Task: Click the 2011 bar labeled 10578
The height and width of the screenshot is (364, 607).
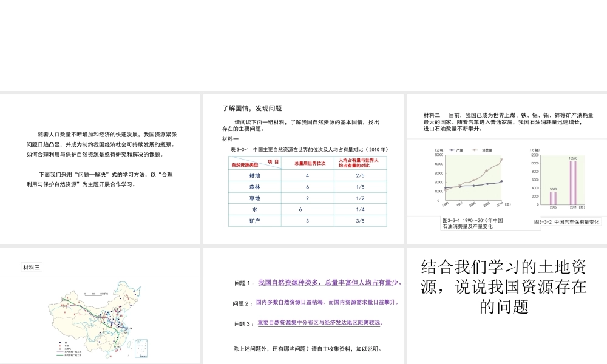Action: (573, 183)
